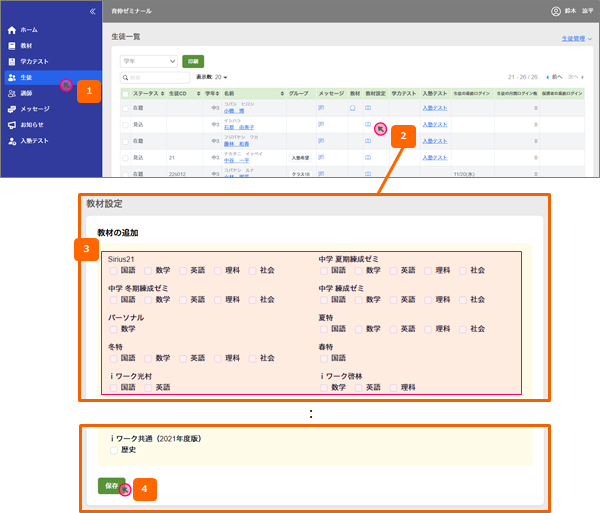
Task: Select 生徒 menu item in sidebar
Action: 26,77
